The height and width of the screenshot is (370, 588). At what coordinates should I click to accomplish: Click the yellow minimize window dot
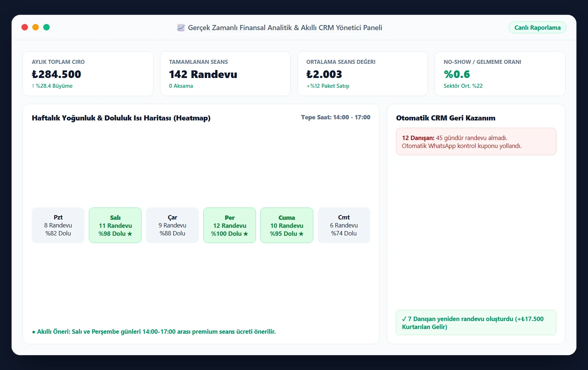coord(36,27)
